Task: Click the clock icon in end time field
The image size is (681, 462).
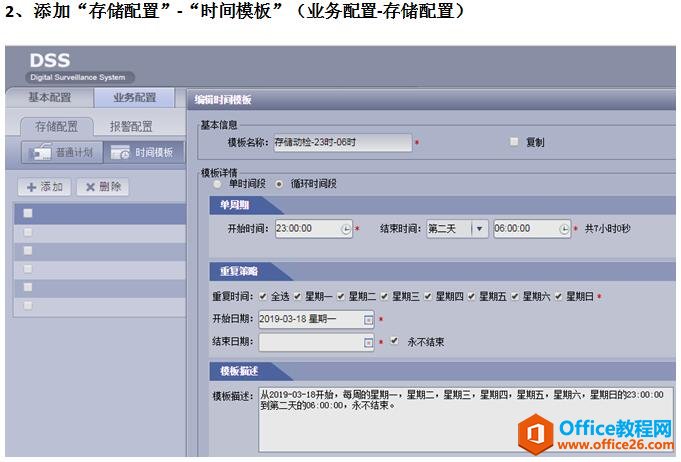Action: point(564,229)
